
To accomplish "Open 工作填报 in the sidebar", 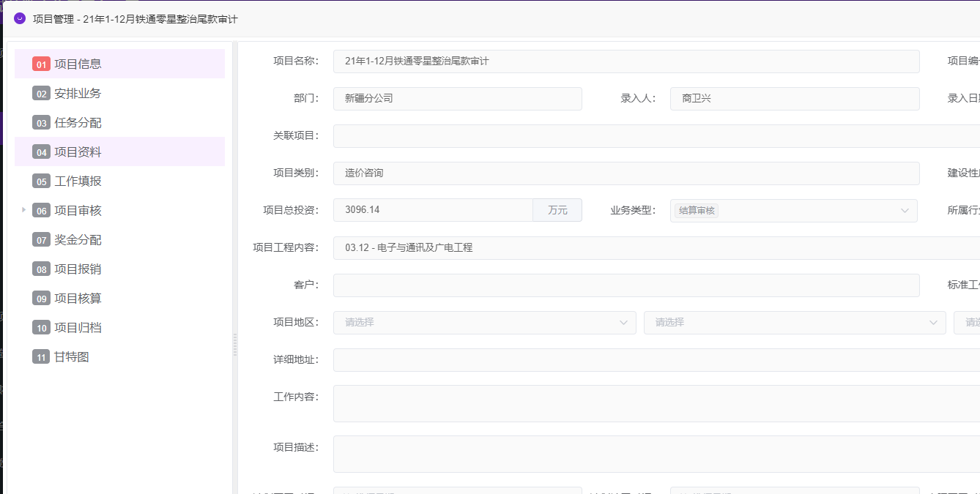I will pyautogui.click(x=78, y=181).
